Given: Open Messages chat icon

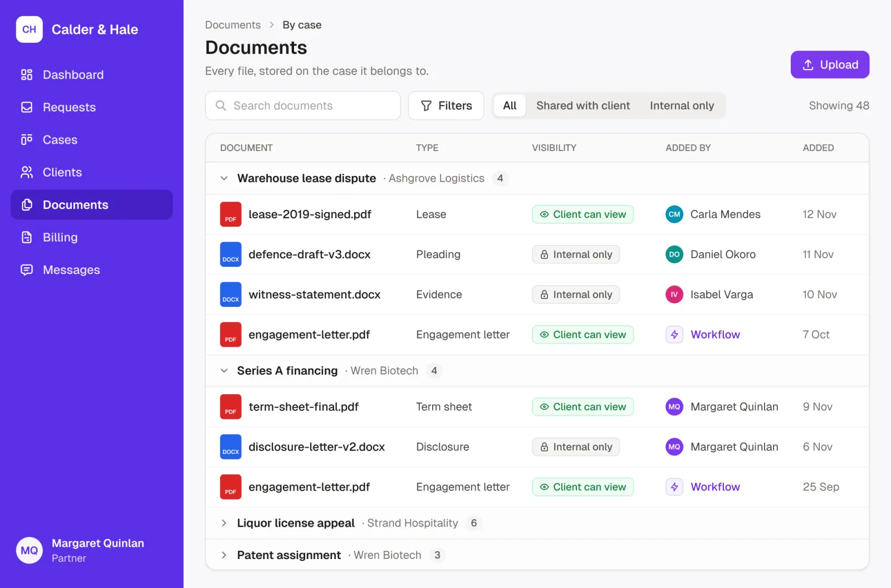Looking at the screenshot, I should 27,269.
